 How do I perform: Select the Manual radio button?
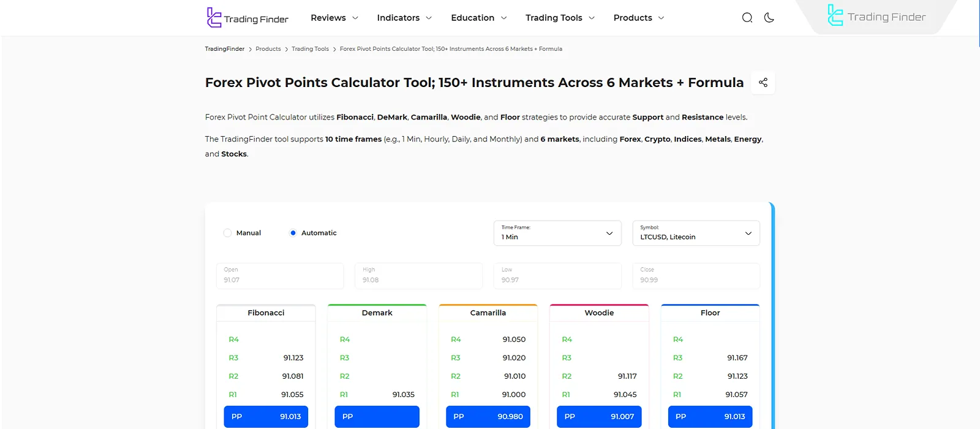pyautogui.click(x=228, y=233)
